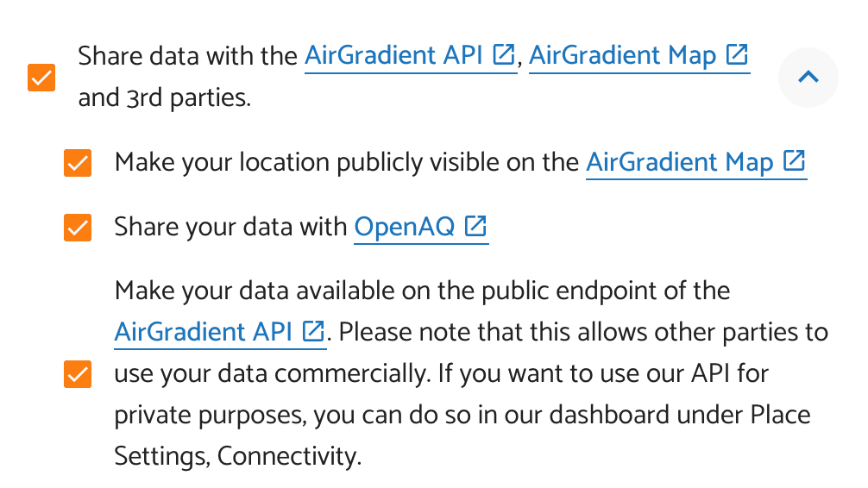Open external-link icon after top AirGradient API
The height and width of the screenshot is (488, 868).
503,56
